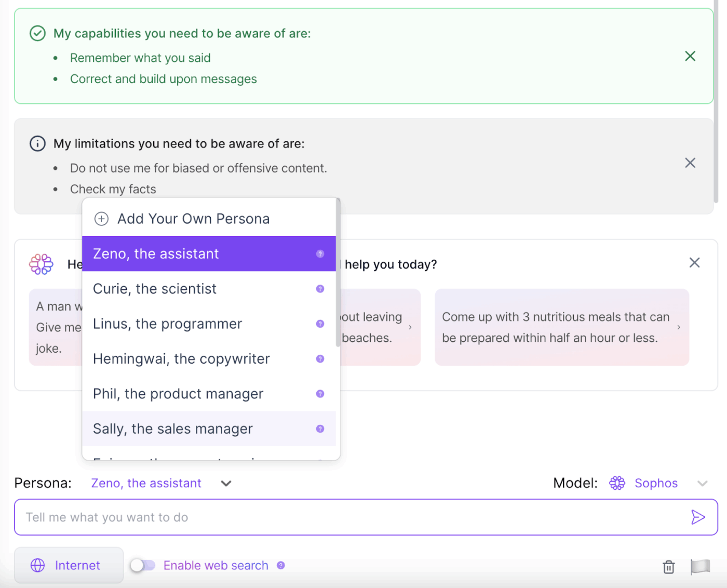This screenshot has width=727, height=588.
Task: Click the Internet button
Action: tap(69, 565)
